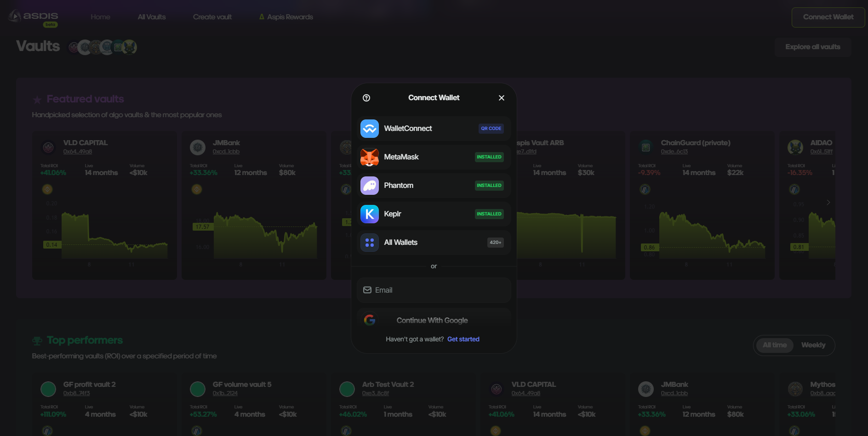Click the Email input field
This screenshot has height=436, width=868.
coord(434,290)
